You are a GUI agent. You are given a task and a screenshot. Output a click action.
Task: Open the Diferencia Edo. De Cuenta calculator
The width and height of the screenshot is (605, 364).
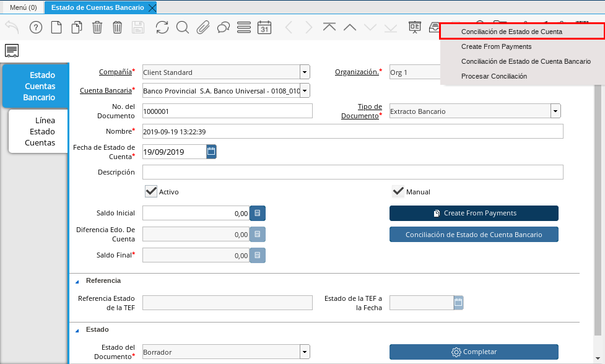point(258,234)
